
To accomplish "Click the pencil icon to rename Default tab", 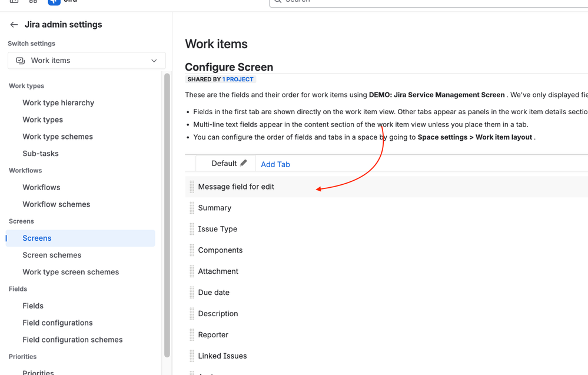I will 243,163.
